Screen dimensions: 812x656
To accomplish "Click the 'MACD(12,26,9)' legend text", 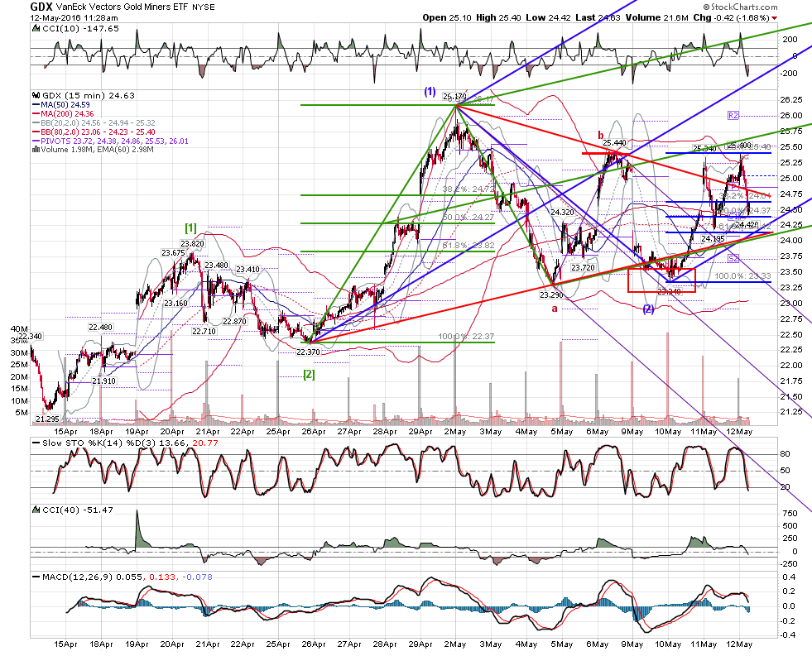I will (x=78, y=577).
